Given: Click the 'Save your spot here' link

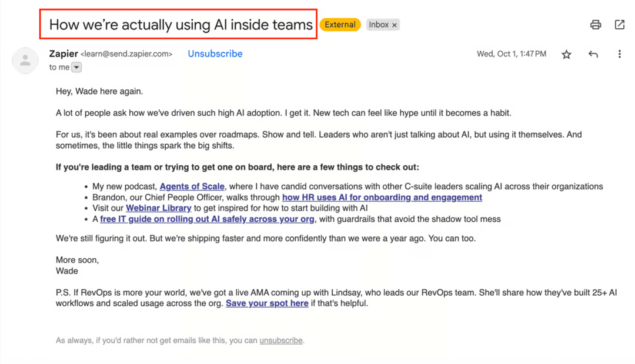Looking at the screenshot, I should (267, 303).
